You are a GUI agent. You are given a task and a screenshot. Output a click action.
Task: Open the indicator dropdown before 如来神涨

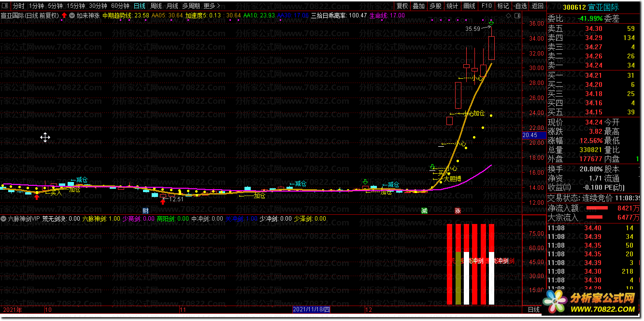72,15
